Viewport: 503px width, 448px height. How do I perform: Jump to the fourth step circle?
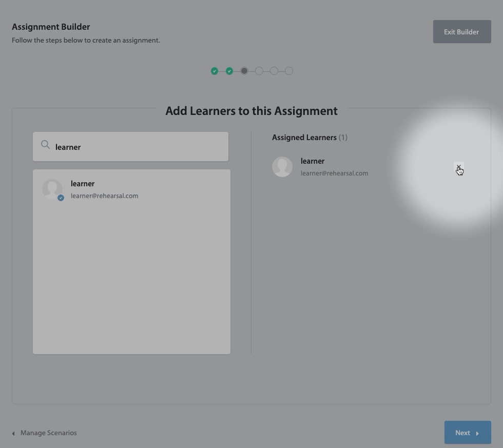(259, 71)
